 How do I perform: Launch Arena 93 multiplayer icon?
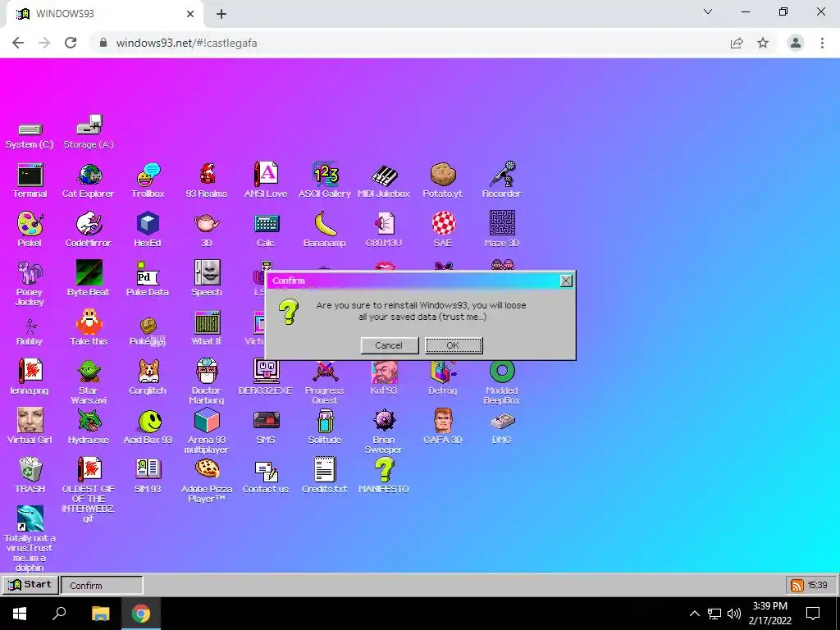pyautogui.click(x=207, y=421)
